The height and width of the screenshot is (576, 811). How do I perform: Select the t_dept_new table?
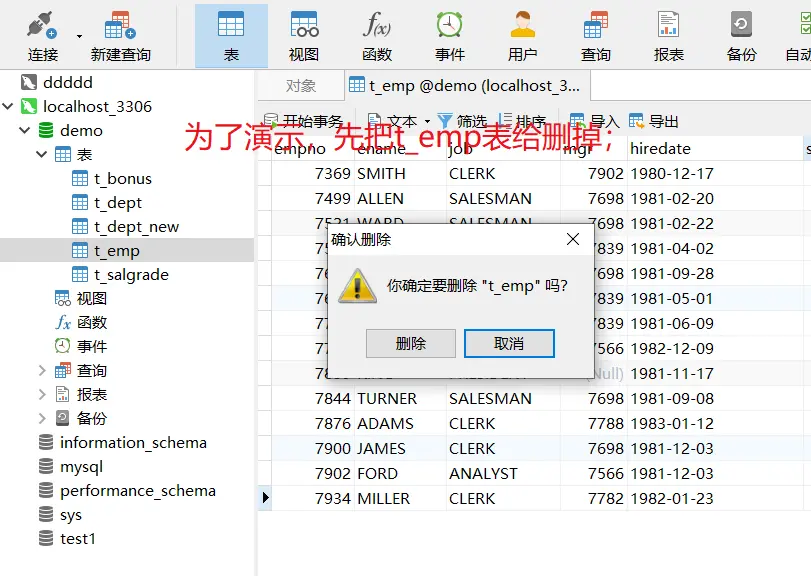(x=136, y=226)
